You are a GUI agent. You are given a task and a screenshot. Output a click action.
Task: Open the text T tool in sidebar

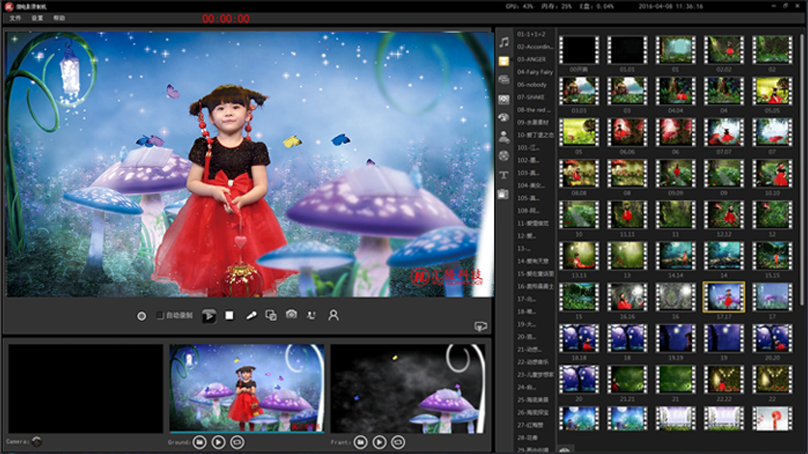click(x=504, y=175)
